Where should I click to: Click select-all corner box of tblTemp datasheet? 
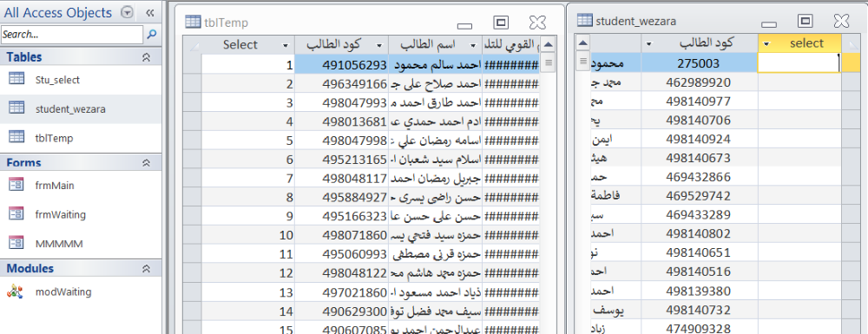(192, 45)
